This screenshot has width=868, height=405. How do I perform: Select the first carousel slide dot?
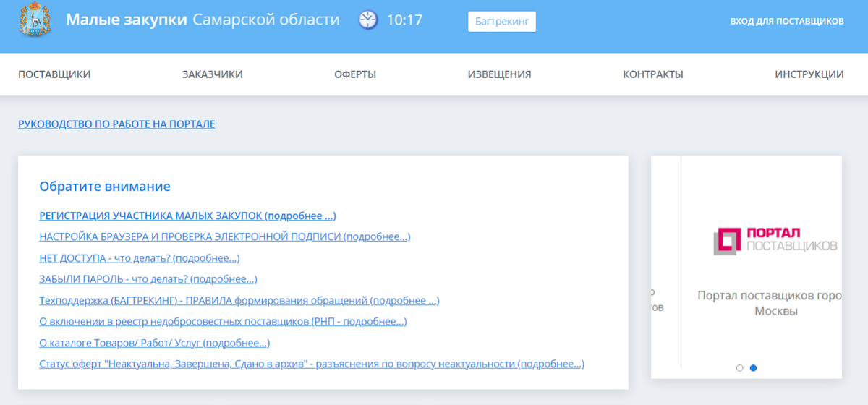(739, 368)
